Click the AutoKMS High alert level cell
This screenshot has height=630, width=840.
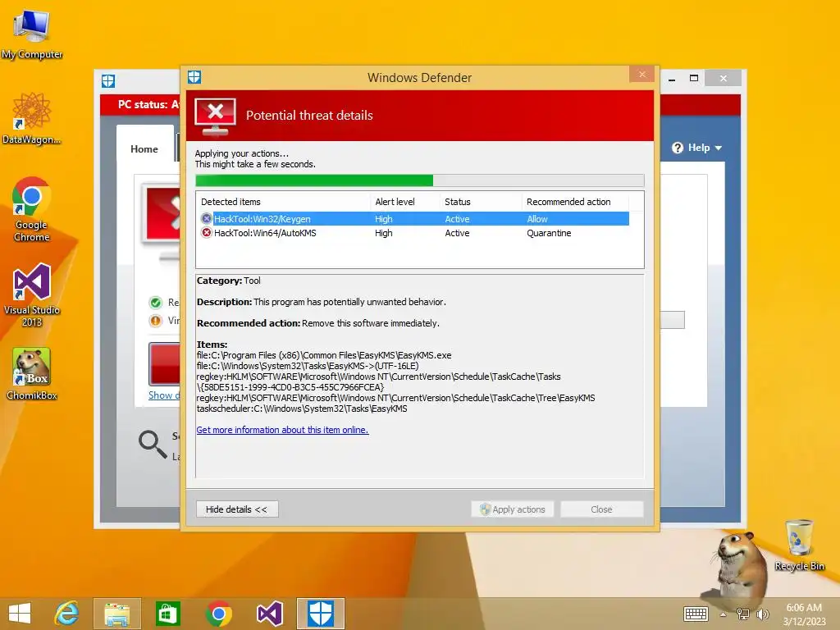pyautogui.click(x=384, y=233)
